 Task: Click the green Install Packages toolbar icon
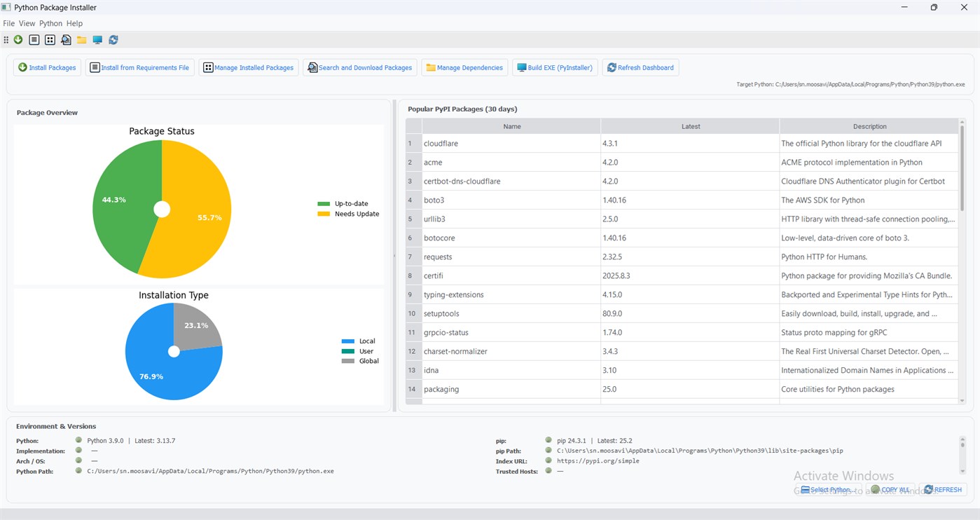click(x=18, y=40)
